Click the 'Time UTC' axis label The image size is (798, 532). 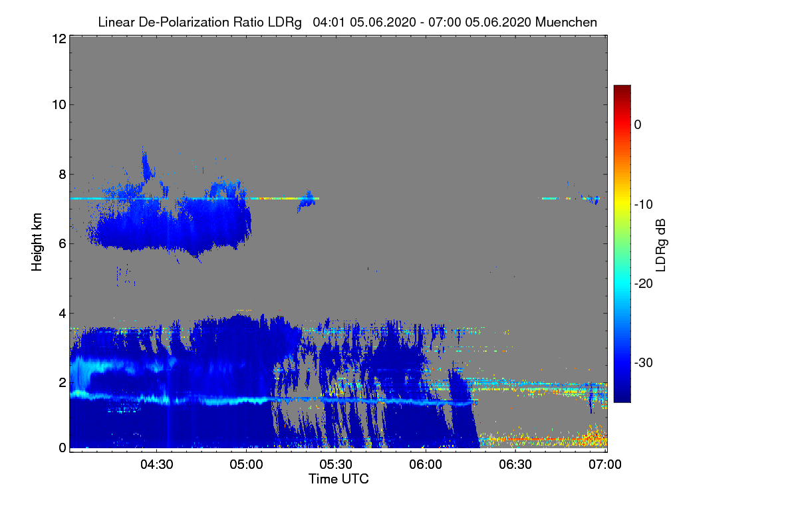coord(338,479)
